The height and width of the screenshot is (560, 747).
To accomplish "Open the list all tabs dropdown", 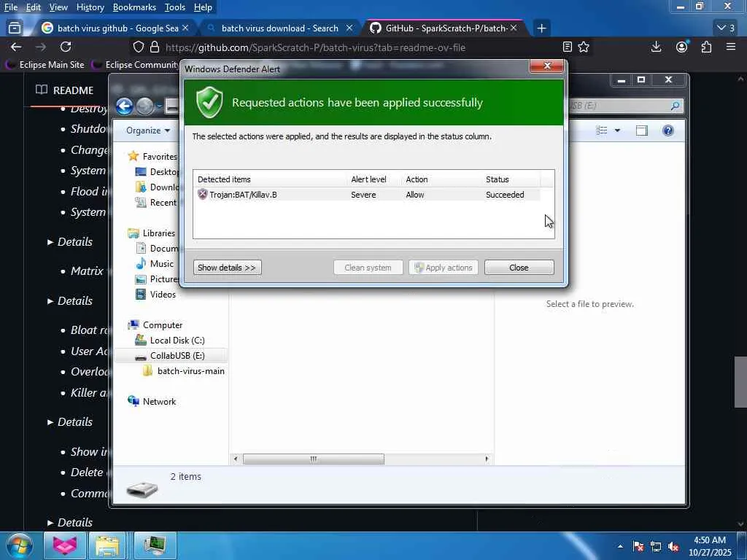I will [726, 28].
